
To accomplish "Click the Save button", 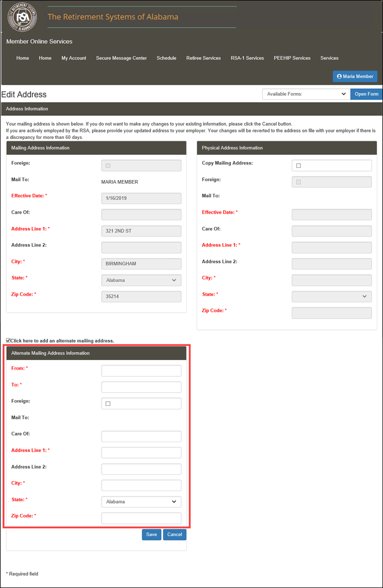I will (152, 534).
